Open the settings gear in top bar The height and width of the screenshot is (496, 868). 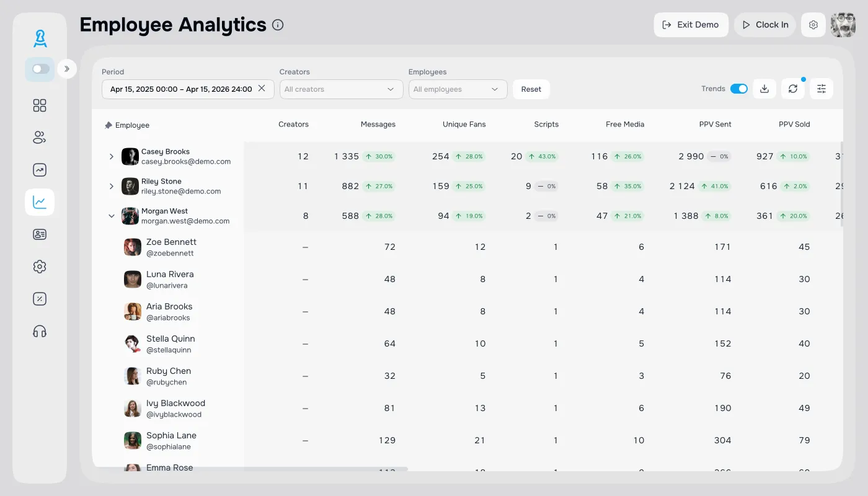tap(813, 25)
